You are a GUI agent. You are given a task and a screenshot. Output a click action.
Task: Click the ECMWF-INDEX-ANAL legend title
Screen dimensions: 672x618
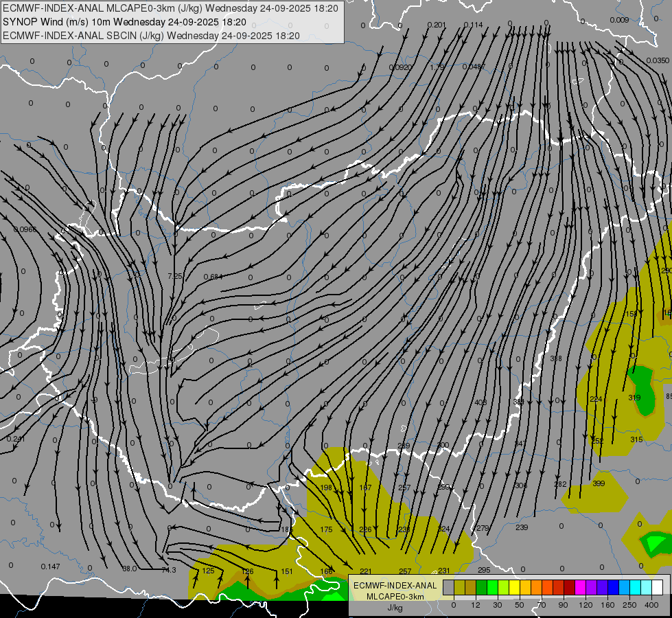[x=395, y=586]
